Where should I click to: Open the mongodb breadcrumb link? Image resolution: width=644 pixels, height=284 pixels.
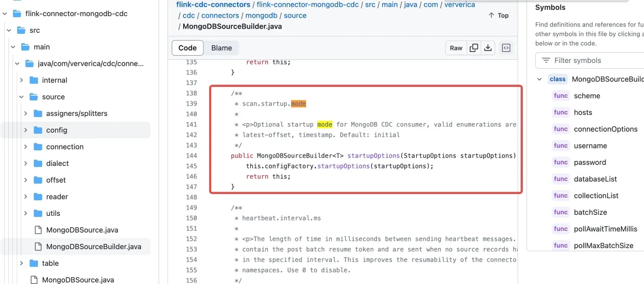pyautogui.click(x=261, y=16)
